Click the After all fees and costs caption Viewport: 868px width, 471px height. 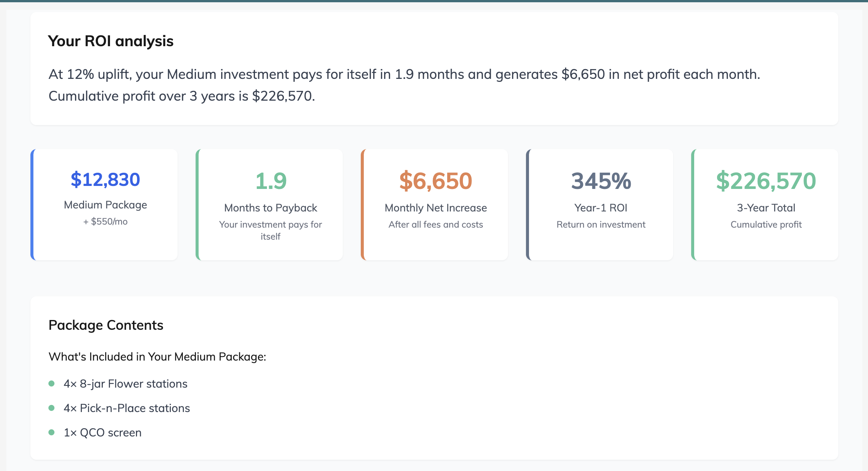pos(436,225)
